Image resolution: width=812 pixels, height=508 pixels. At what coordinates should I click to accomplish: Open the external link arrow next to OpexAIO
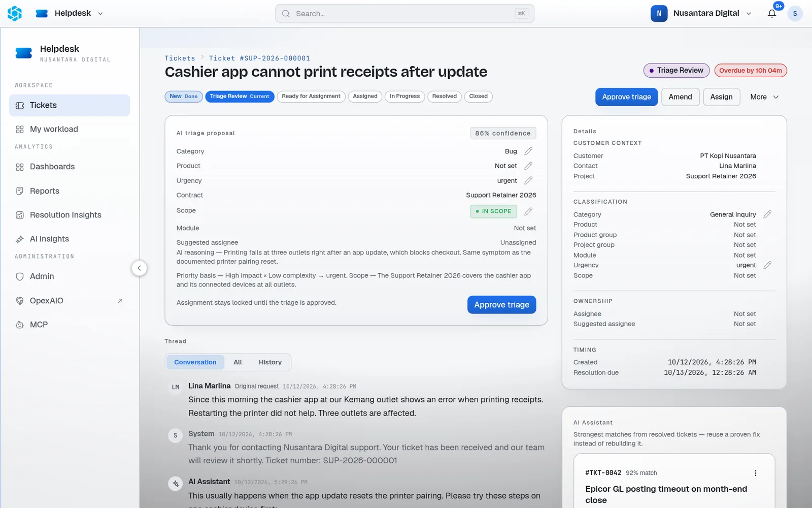(120, 301)
